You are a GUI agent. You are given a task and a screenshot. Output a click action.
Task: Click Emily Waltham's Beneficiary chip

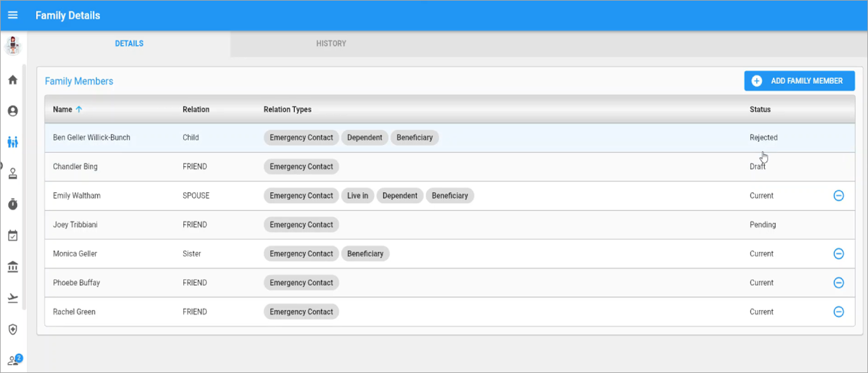(x=450, y=195)
